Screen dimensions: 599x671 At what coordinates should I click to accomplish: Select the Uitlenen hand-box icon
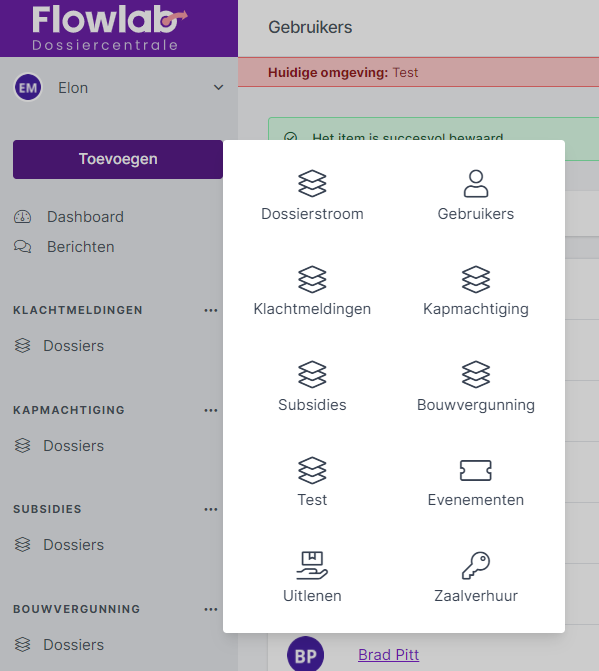[x=312, y=565]
